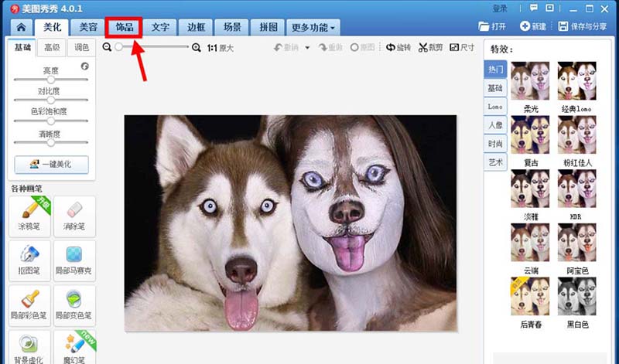Click the 撤销 undo button
Screen dimensions: 619x364
[286, 48]
